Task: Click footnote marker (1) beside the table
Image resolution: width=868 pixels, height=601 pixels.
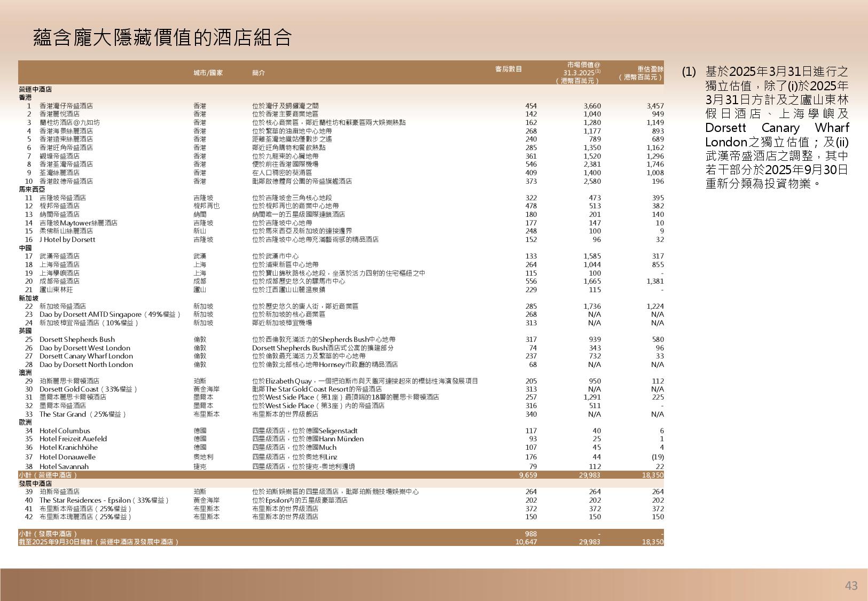Action: coord(689,72)
